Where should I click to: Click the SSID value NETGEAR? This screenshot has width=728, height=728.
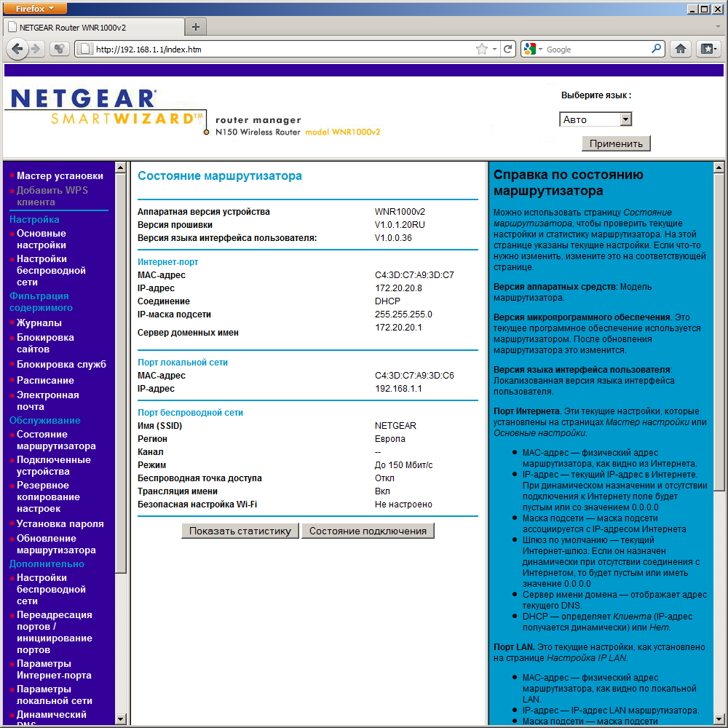[x=395, y=426]
